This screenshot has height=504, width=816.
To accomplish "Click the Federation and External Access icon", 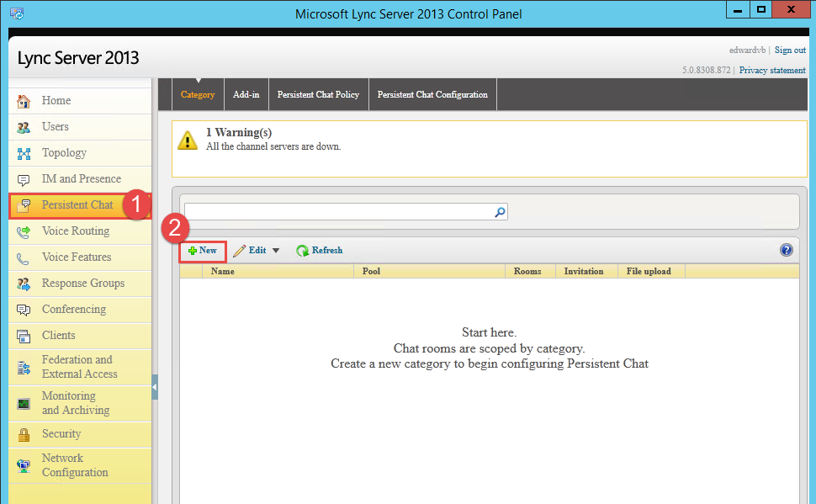I will [24, 368].
